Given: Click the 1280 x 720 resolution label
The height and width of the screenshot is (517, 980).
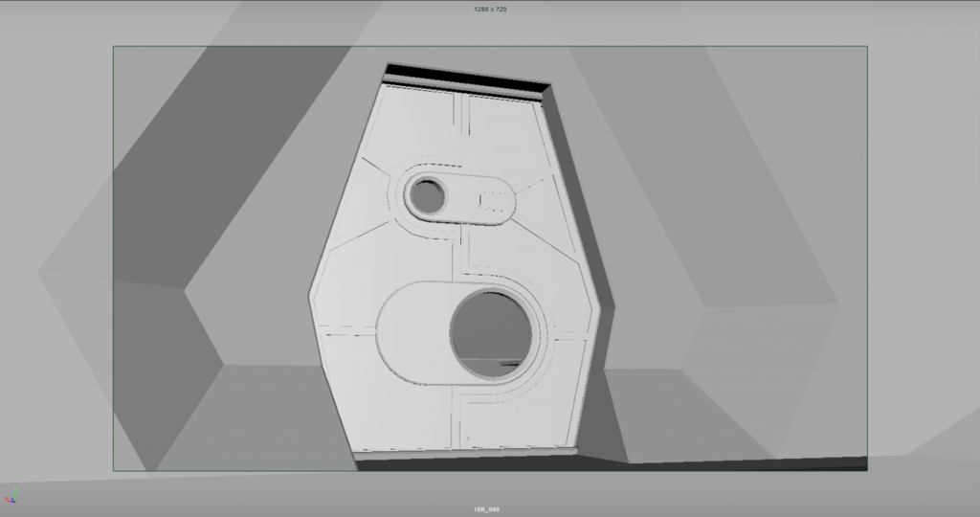Looking at the screenshot, I should point(489,9).
